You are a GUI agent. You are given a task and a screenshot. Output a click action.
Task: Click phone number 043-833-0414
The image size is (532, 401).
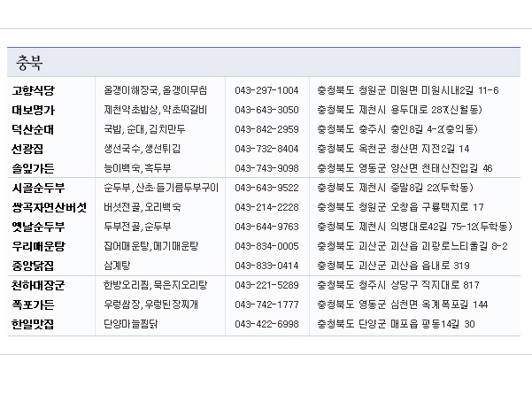[x=266, y=266]
